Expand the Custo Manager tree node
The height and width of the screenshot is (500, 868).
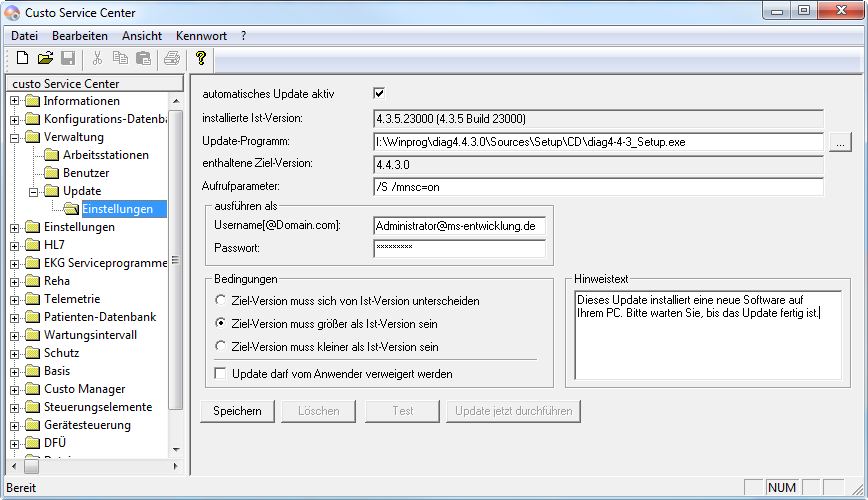pyautogui.click(x=14, y=390)
